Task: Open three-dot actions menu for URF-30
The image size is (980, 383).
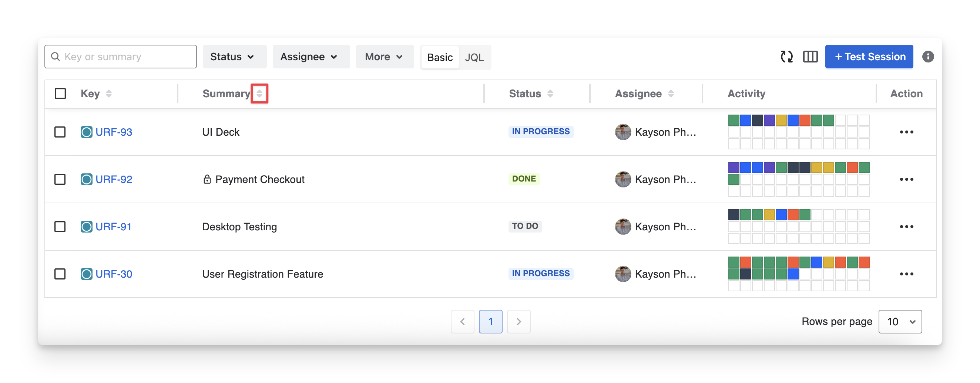Action: pos(906,274)
